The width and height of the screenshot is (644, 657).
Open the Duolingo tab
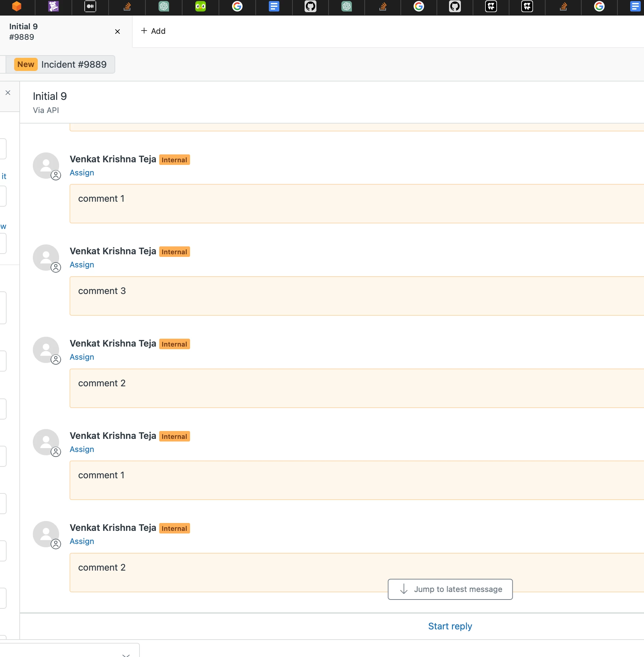200,7
